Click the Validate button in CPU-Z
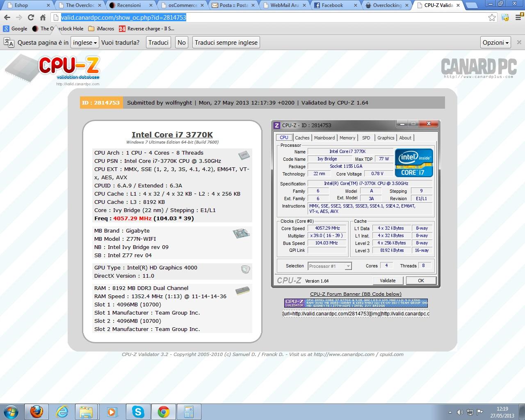Screen dimensions: 525x420 tap(388, 281)
